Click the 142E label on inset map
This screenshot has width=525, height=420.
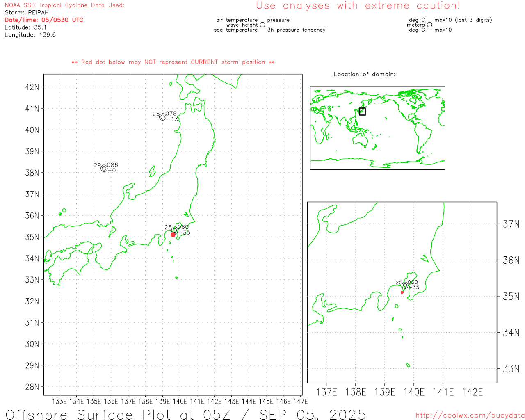pyautogui.click(x=472, y=392)
